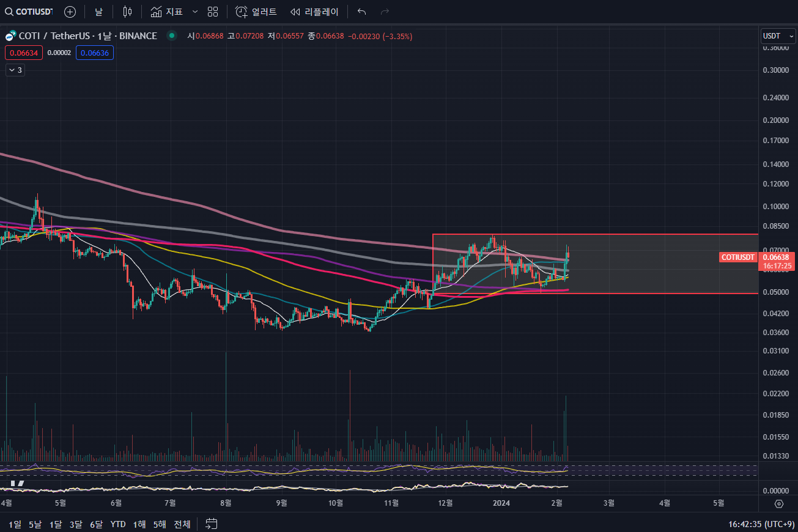Open chart settings gear icon at bottom right
This screenshot has height=532, width=798.
point(778,503)
